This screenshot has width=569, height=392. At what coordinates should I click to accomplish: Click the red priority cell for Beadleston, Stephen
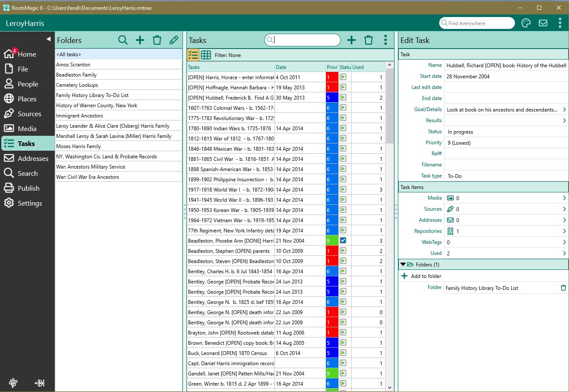(x=332, y=251)
